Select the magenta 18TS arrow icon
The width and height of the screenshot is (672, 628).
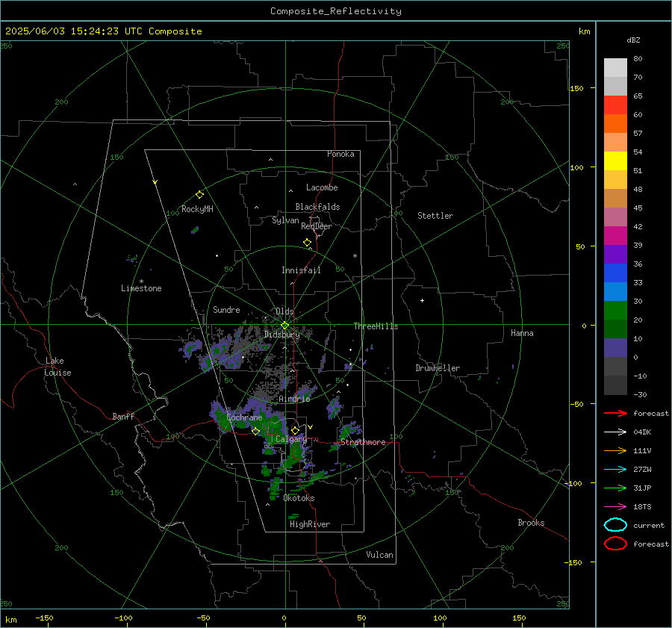(615, 506)
